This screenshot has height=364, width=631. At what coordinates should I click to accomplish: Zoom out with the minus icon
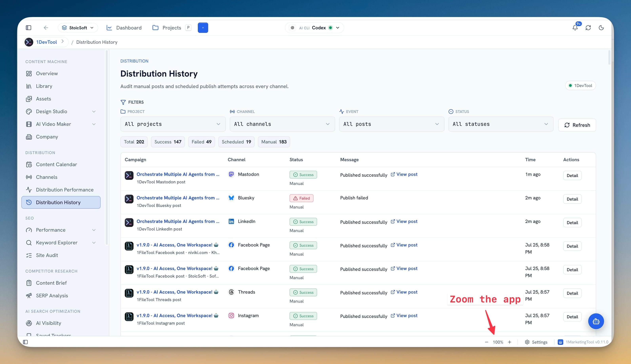(x=487, y=342)
